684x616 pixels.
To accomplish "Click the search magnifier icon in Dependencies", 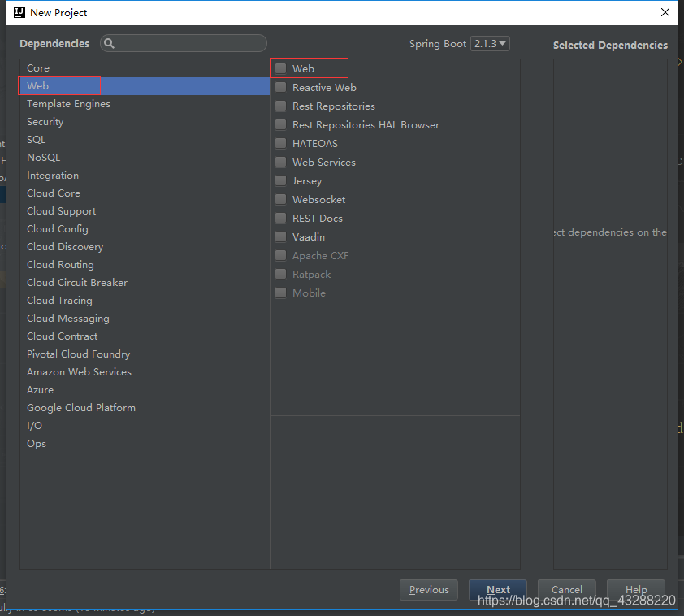I will click(109, 43).
